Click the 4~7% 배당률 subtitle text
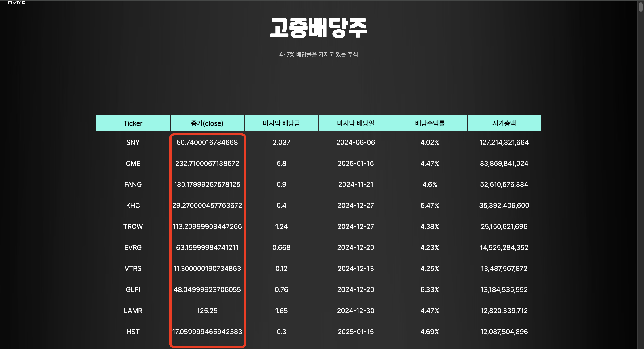Image resolution: width=644 pixels, height=349 pixels. tap(318, 54)
